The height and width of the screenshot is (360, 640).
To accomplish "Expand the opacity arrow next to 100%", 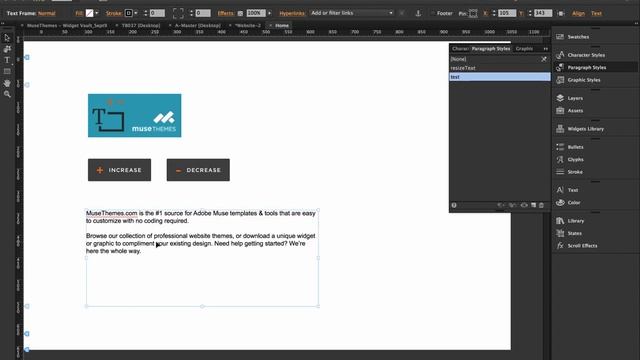I will (269, 13).
